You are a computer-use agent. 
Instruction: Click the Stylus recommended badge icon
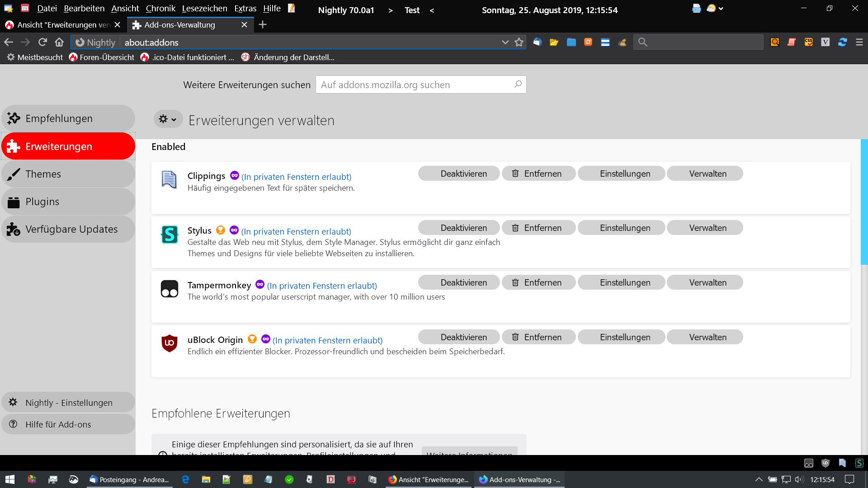(221, 230)
